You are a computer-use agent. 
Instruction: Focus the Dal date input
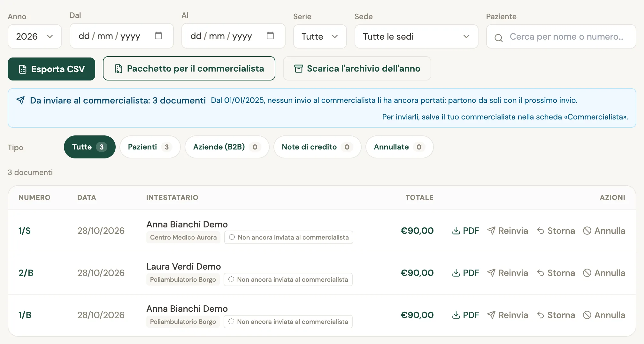pyautogui.click(x=122, y=36)
